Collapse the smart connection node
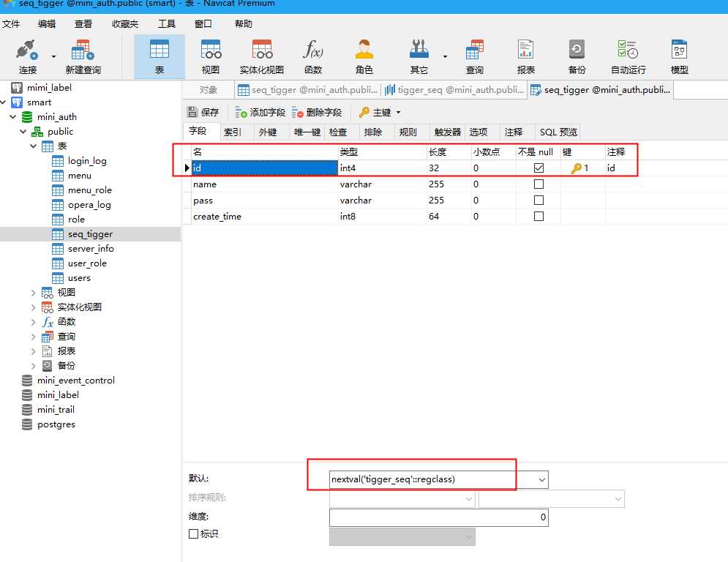The height and width of the screenshot is (562, 728). tap(3, 102)
